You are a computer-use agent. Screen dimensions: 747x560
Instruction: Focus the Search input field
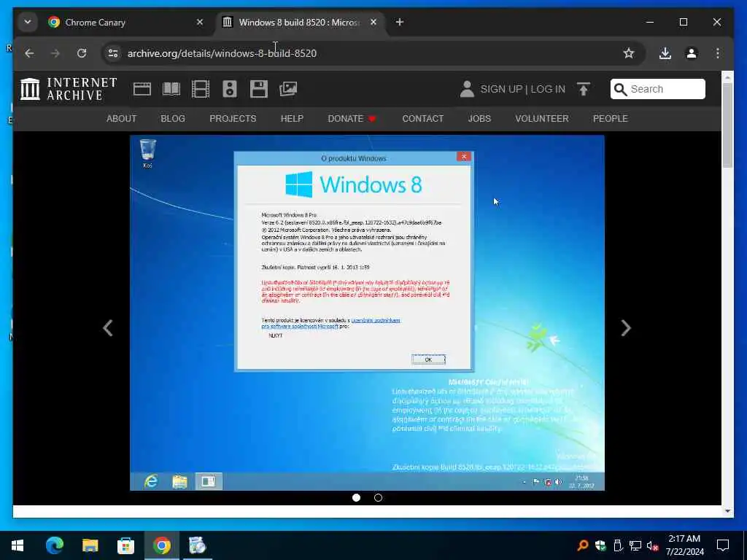coord(658,89)
